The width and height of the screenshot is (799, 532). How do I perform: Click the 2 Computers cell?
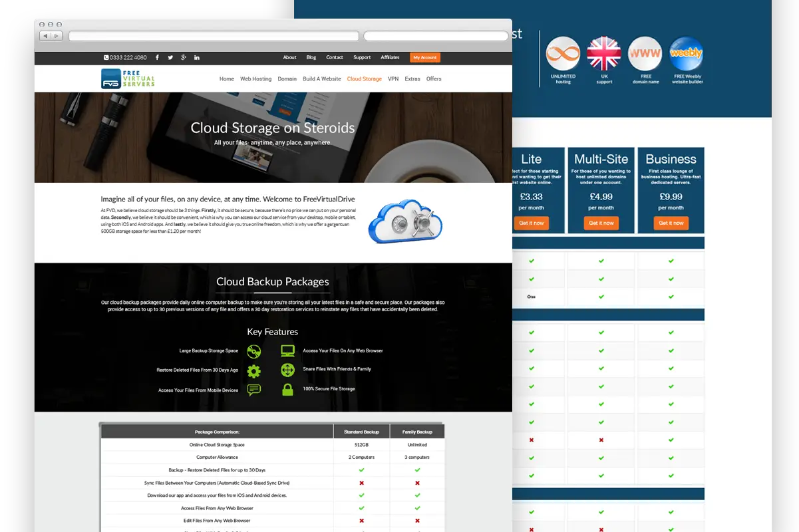(x=361, y=458)
